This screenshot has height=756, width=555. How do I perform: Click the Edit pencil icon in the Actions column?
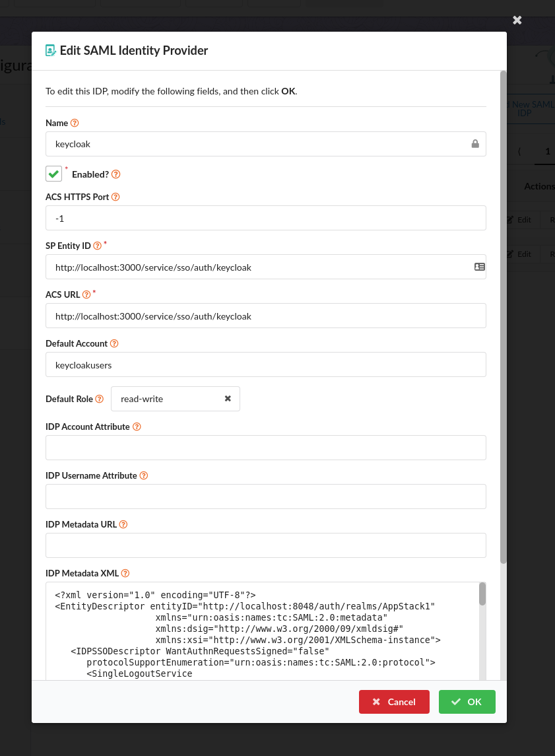coord(511,219)
